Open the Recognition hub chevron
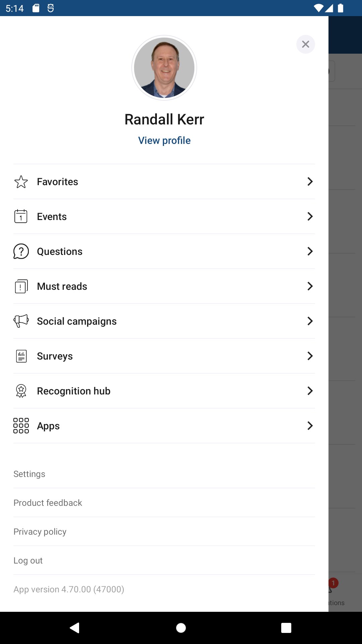 (x=310, y=391)
